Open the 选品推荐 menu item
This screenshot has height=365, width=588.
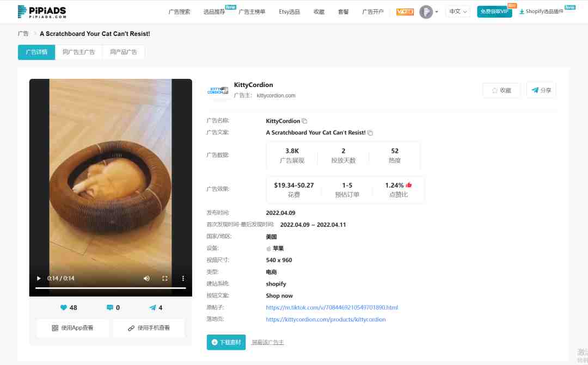214,11
